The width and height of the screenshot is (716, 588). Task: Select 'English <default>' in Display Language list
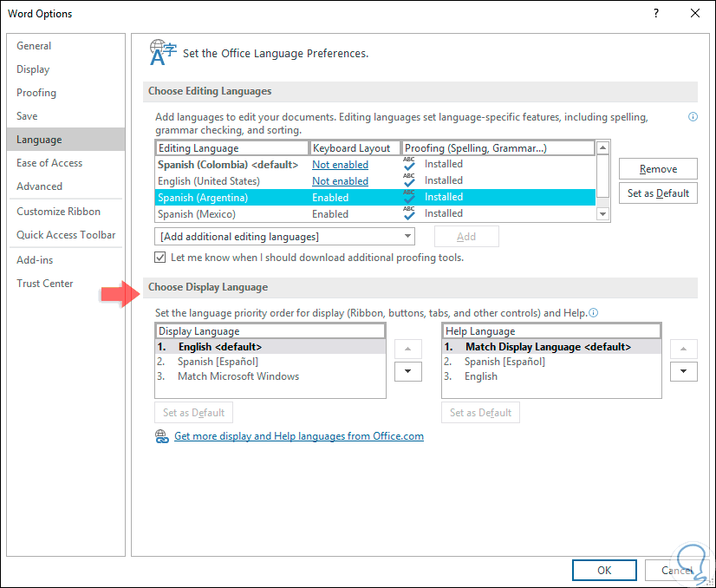(270, 347)
